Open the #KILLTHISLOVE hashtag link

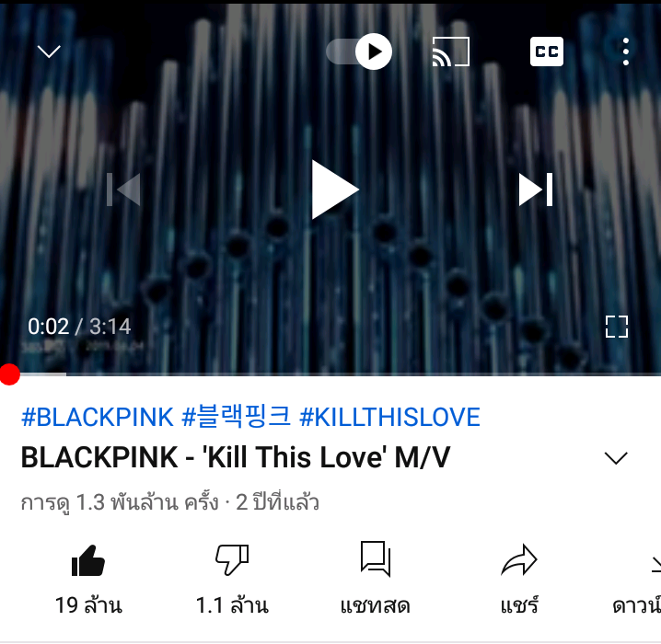click(389, 417)
